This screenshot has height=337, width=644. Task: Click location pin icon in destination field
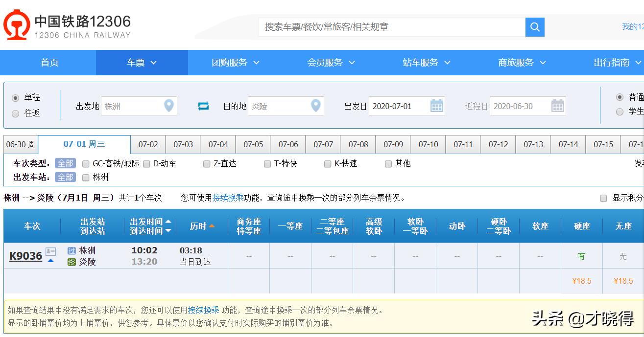tap(316, 106)
